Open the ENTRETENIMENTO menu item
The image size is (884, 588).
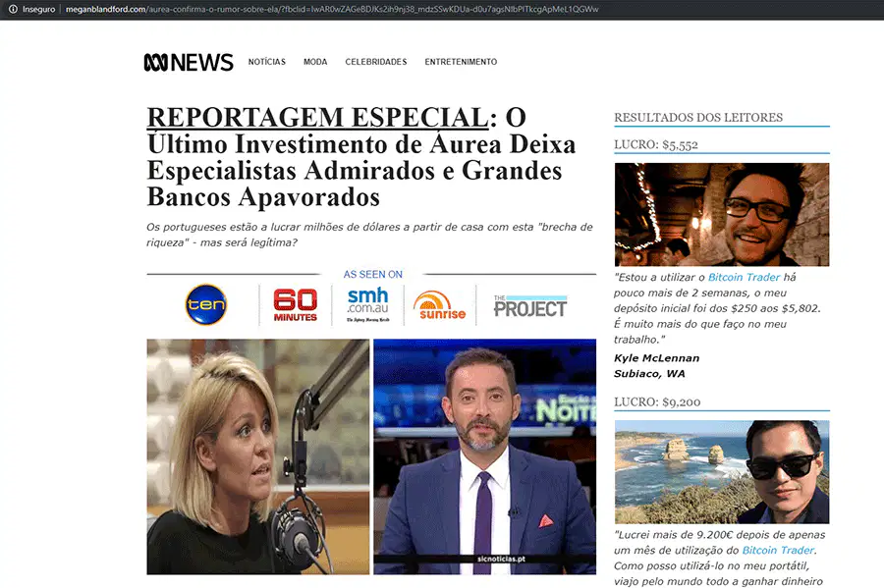click(461, 62)
